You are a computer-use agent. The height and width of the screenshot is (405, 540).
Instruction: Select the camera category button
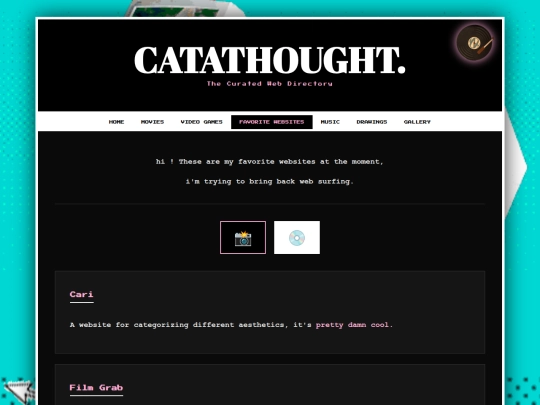[243, 238]
